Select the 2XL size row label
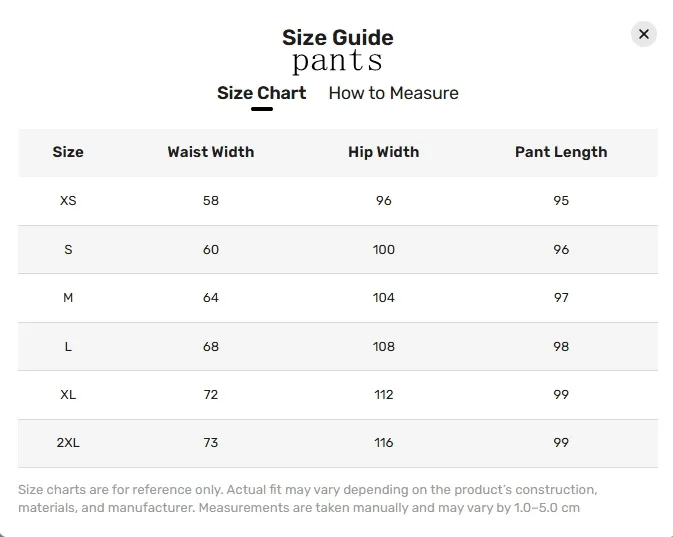The height and width of the screenshot is (537, 673). click(68, 443)
